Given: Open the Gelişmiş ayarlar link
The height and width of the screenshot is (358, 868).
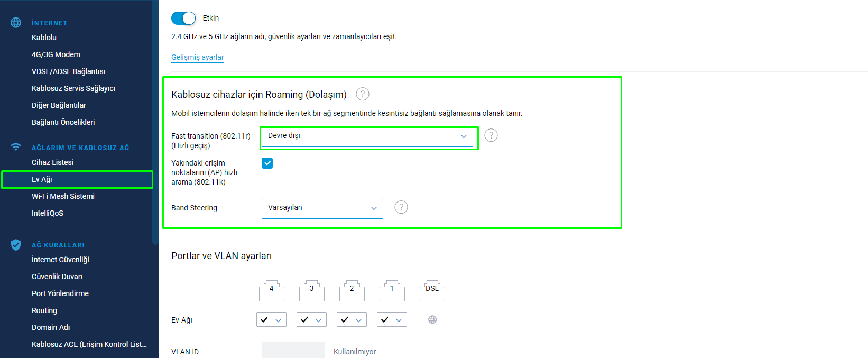Looking at the screenshot, I should [x=198, y=57].
